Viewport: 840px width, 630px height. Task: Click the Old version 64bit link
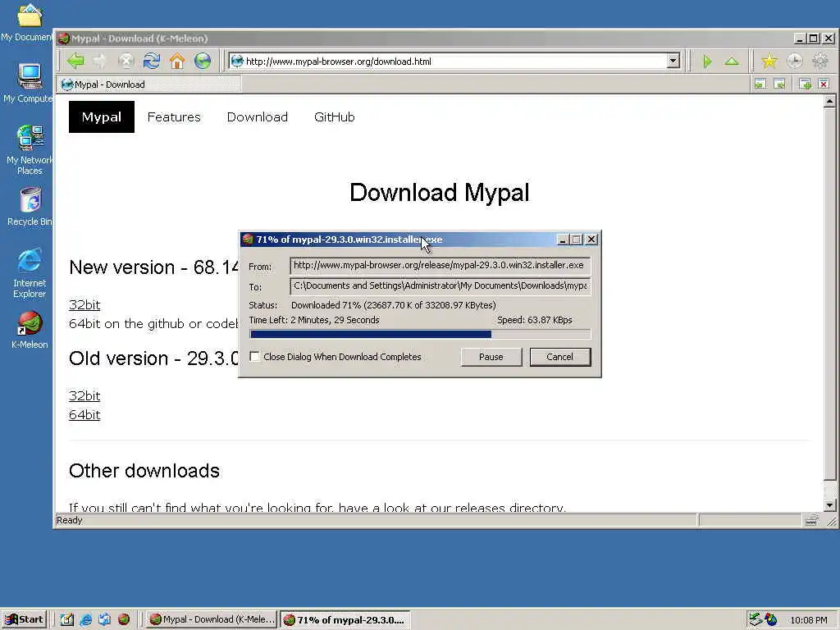point(84,414)
